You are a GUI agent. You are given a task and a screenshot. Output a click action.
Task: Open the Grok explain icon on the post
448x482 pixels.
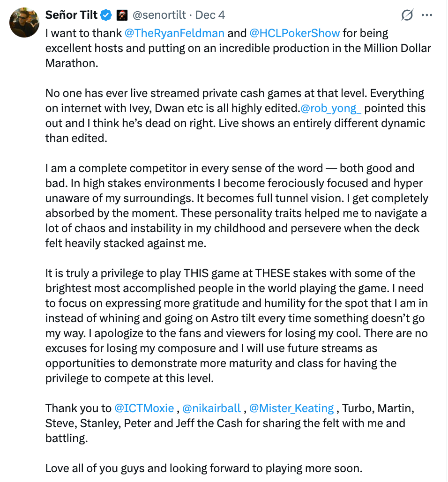(407, 15)
